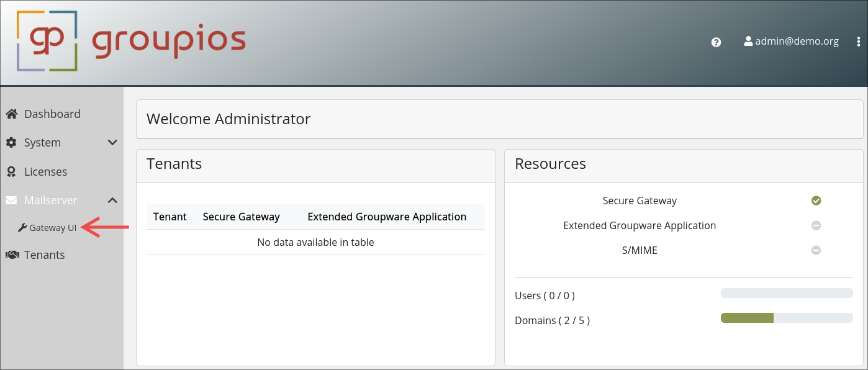Image resolution: width=868 pixels, height=370 pixels.
Task: Expand the System menu chevron
Action: [112, 142]
